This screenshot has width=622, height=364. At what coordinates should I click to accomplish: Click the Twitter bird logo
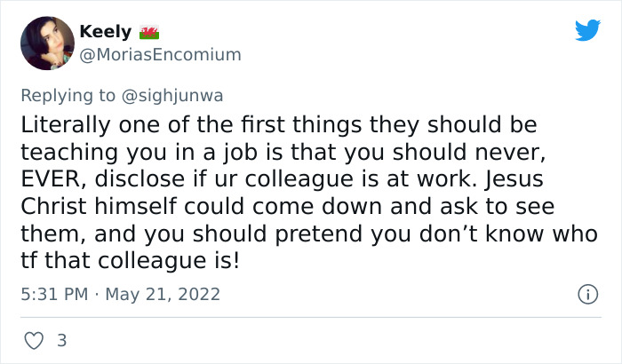click(587, 30)
